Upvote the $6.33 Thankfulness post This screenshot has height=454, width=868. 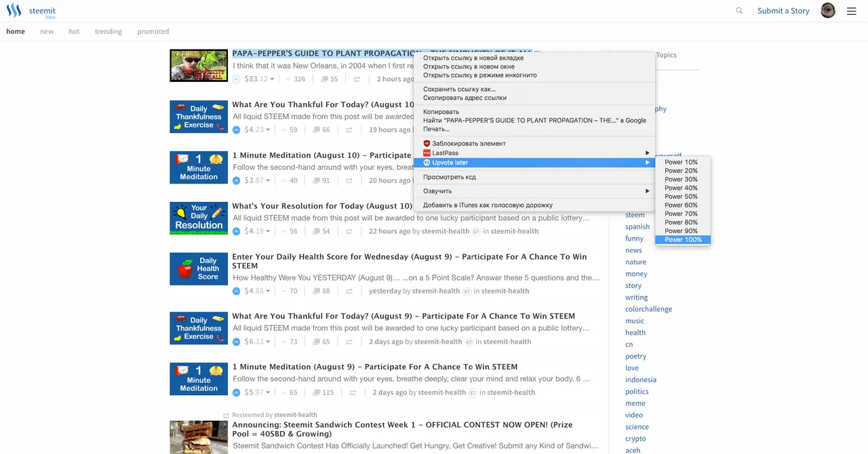(237, 342)
